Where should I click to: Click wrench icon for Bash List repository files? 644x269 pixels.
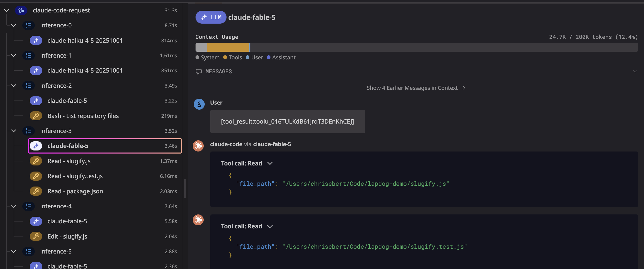point(36,116)
